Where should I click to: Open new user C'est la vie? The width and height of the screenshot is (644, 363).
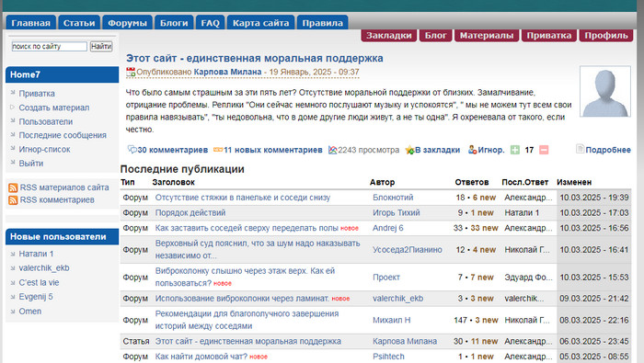pyautogui.click(x=39, y=283)
